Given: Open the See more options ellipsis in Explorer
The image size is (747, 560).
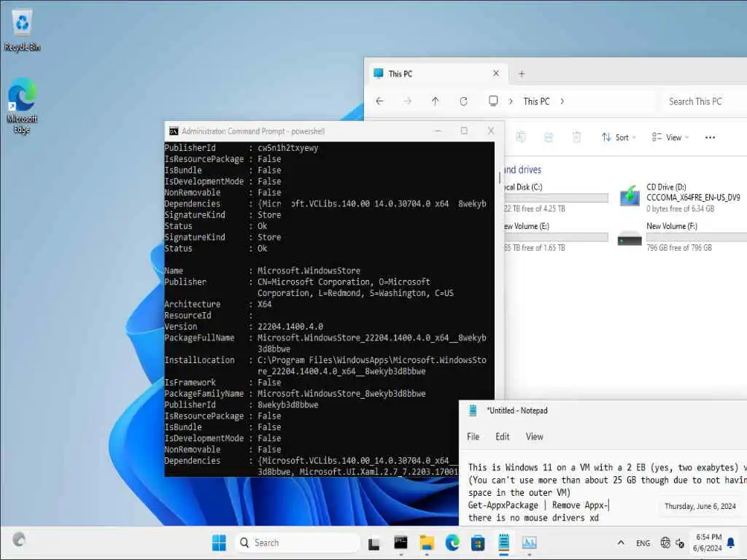Looking at the screenshot, I should click(710, 137).
